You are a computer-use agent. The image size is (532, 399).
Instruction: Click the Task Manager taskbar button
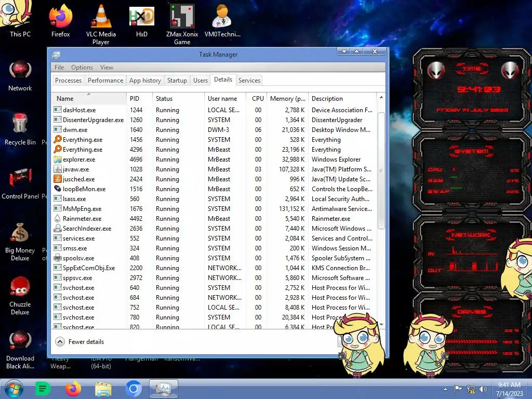coord(164,389)
